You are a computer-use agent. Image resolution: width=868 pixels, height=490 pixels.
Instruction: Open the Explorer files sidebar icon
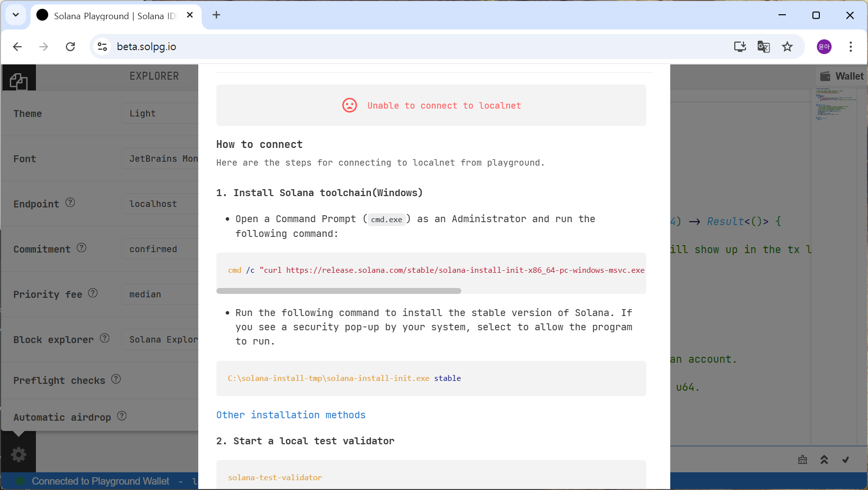pyautogui.click(x=19, y=81)
